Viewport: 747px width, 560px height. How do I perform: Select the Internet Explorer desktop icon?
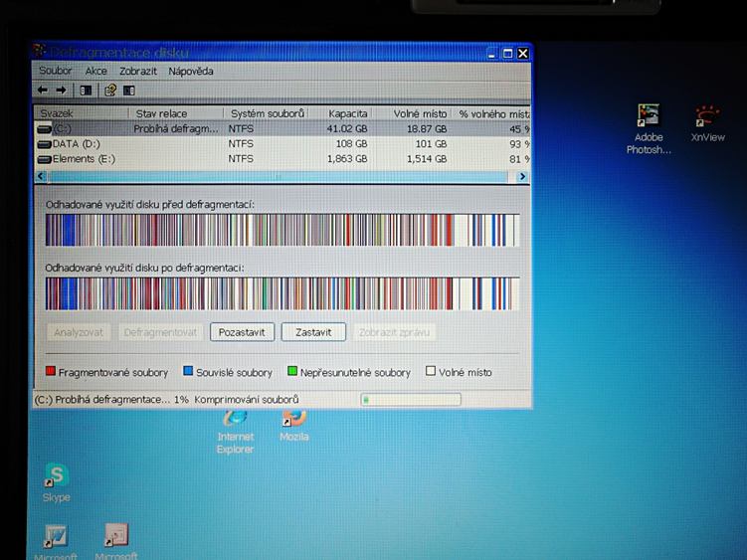(x=235, y=428)
